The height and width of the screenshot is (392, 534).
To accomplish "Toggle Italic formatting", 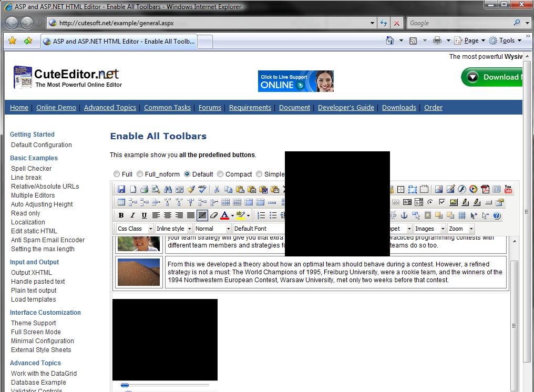I will coord(132,215).
